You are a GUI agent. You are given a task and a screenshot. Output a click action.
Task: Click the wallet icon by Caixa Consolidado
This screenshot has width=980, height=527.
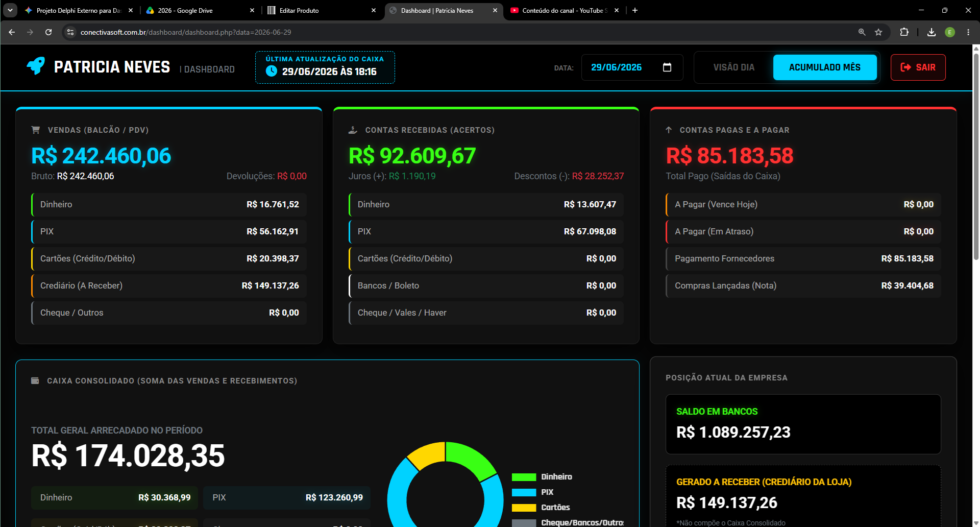[35, 380]
